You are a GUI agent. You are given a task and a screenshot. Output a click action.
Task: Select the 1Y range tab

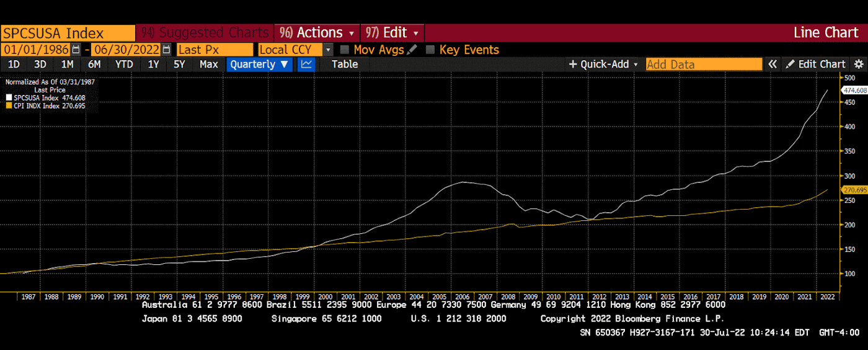(x=153, y=64)
